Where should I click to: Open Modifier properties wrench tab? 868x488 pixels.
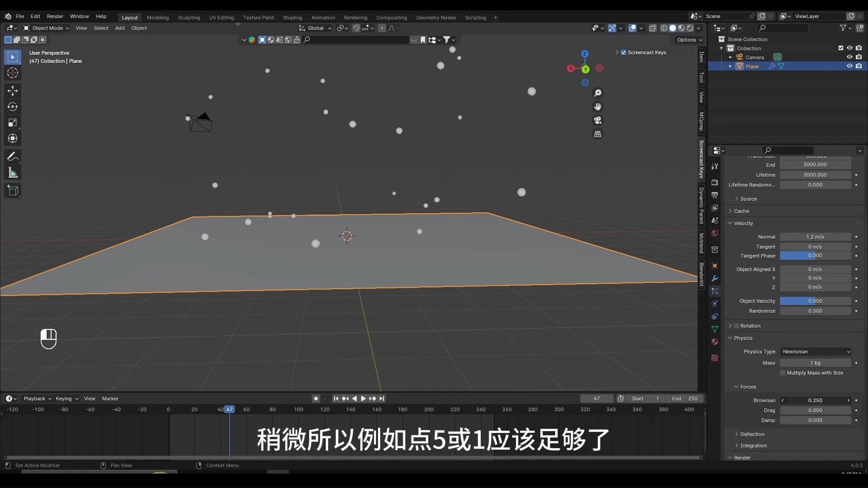point(715,278)
